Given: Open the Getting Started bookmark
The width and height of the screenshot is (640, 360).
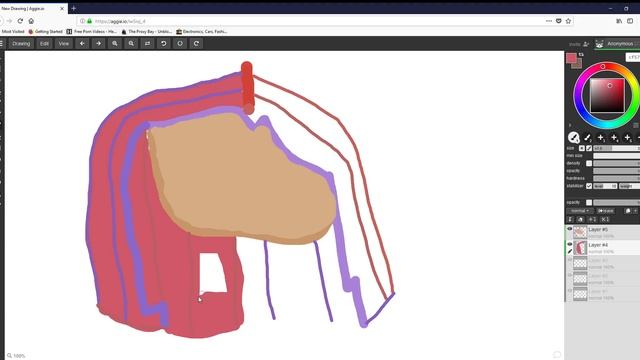Looking at the screenshot, I should click(45, 31).
